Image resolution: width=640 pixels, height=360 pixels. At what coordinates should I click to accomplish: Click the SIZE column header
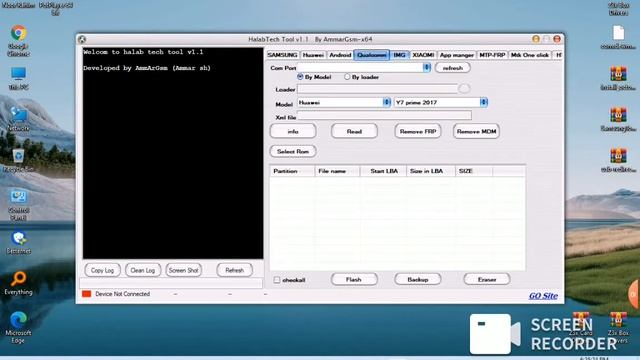(x=473, y=171)
